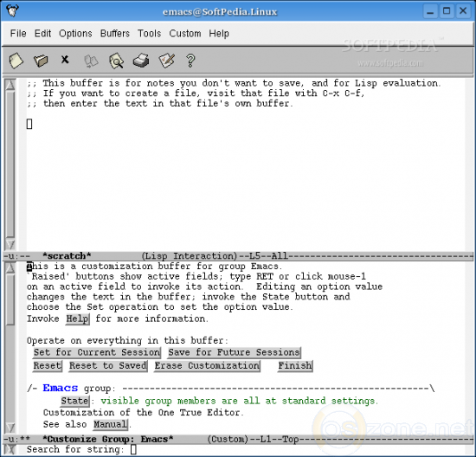Open the File menu
476x457 pixels.
coord(18,33)
